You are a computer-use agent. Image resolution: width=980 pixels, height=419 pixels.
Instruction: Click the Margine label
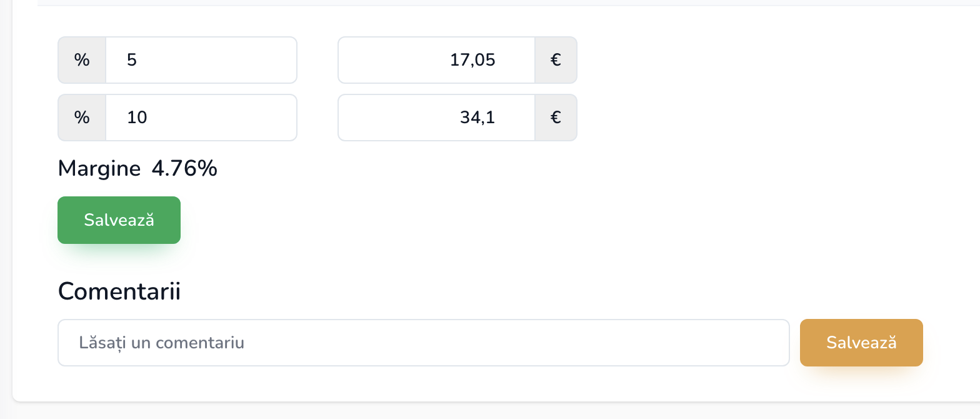[x=99, y=169]
